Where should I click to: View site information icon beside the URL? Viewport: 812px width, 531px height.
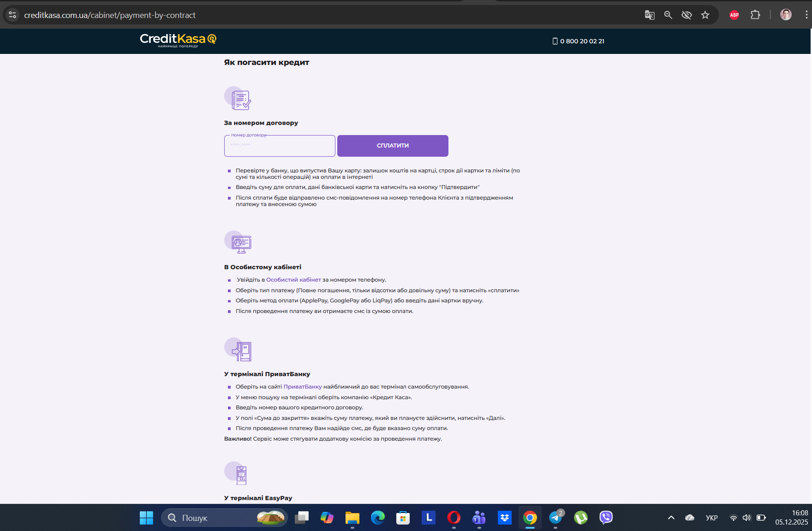pyautogui.click(x=12, y=15)
